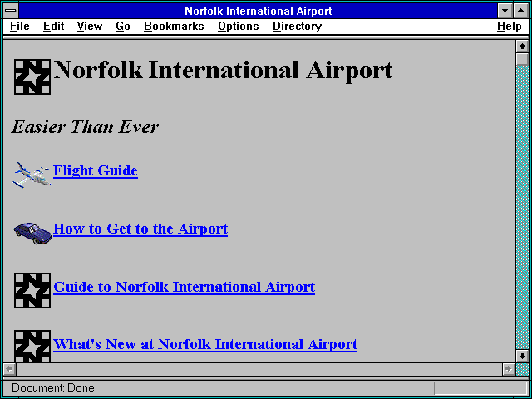
Task: Open What's New at Norfolk International Airport link
Action: point(205,344)
